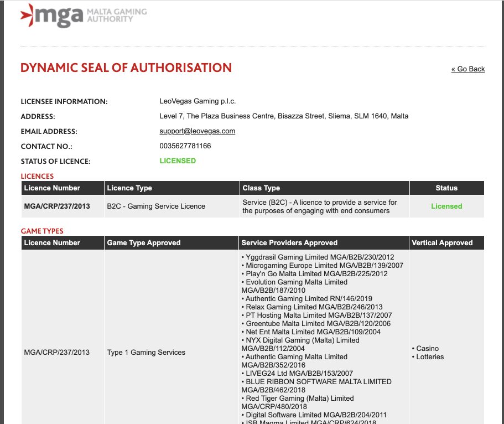Click the green LICENSED licence status text

point(178,161)
